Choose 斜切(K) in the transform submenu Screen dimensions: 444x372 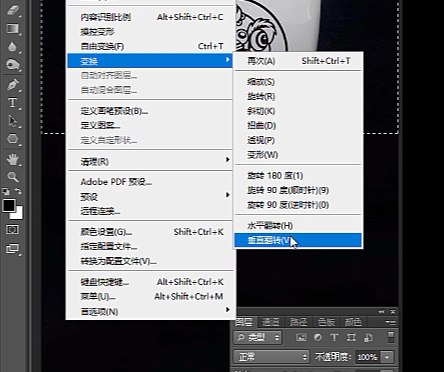(298, 111)
